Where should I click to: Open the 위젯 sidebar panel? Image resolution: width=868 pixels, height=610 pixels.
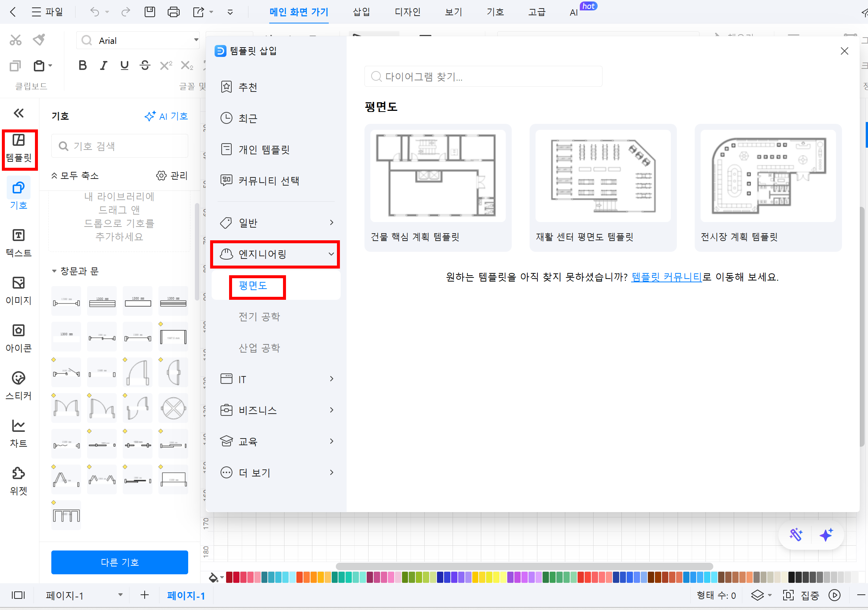pyautogui.click(x=19, y=481)
